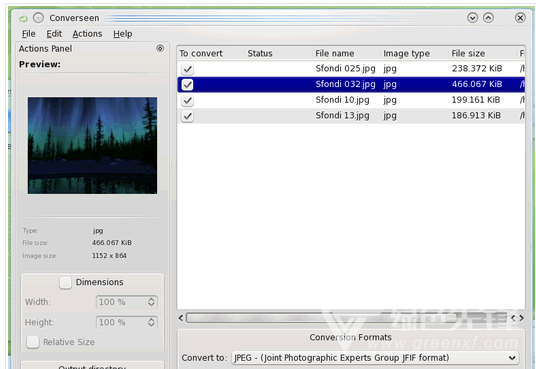The image size is (536, 369).
Task: Adjust the Width spinner arrows
Action: click(151, 302)
